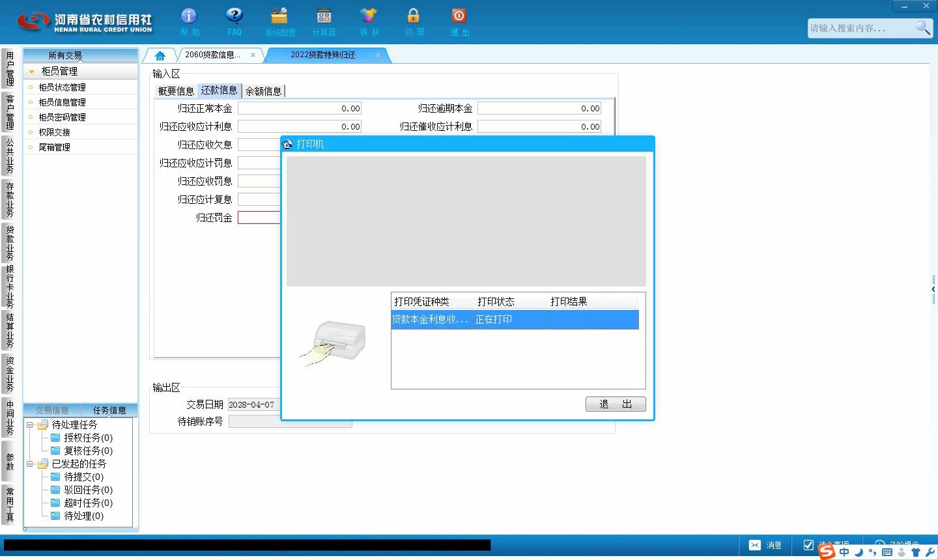Open the 概要信息 sub-tab
Screen dimensions: 938x560
[x=176, y=91]
